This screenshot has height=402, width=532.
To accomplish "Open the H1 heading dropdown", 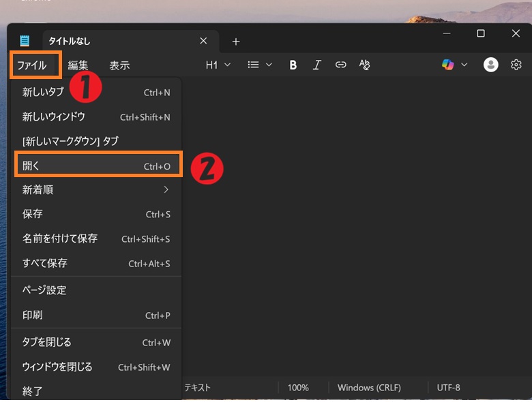I will coord(218,65).
